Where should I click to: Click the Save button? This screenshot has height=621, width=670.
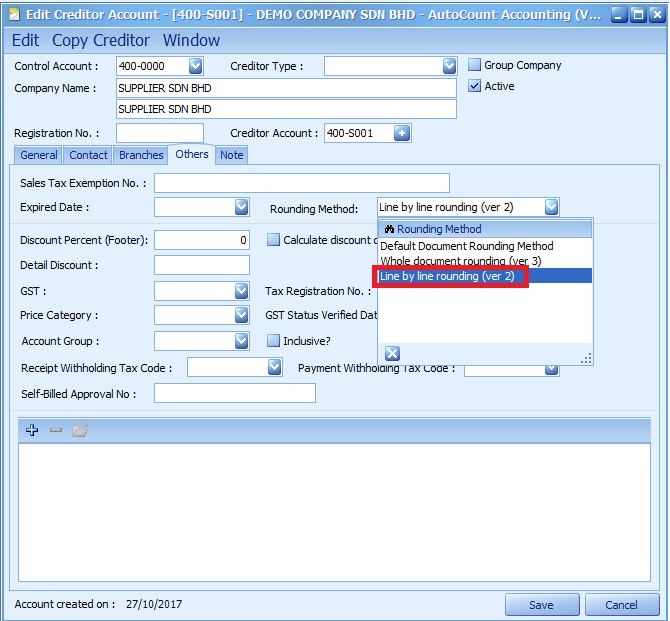[541, 604]
